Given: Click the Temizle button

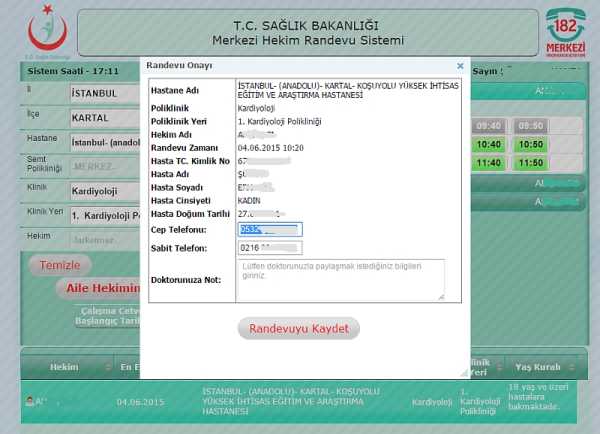Looking at the screenshot, I should [60, 265].
